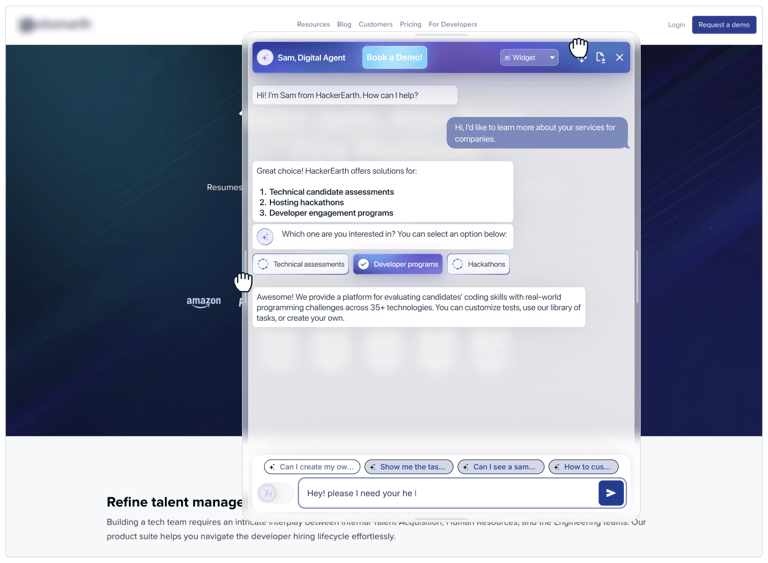Click the user message about services for companies
Image resolution: width=768 pixels, height=563 pixels.
(537, 133)
